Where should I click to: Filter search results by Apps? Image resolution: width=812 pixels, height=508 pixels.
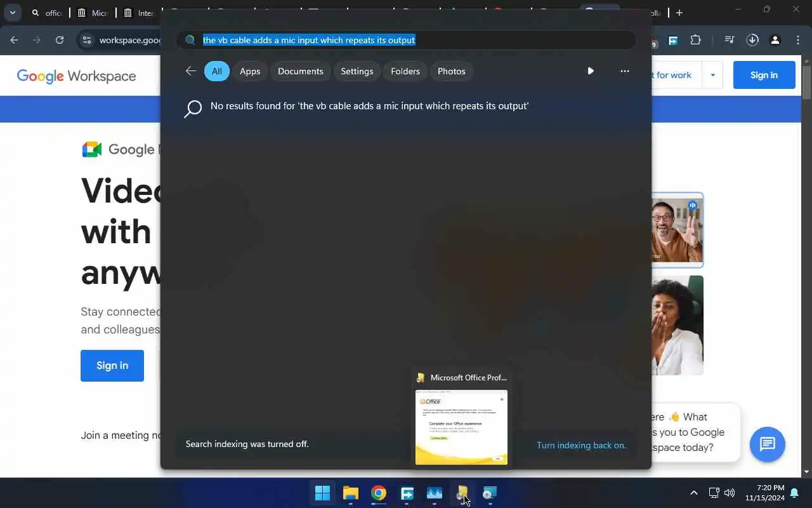(x=250, y=71)
